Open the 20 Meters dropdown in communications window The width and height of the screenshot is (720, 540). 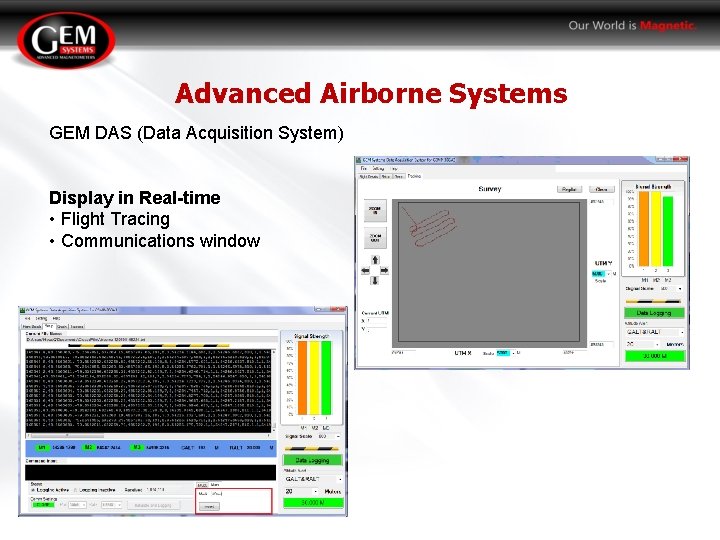(301, 491)
